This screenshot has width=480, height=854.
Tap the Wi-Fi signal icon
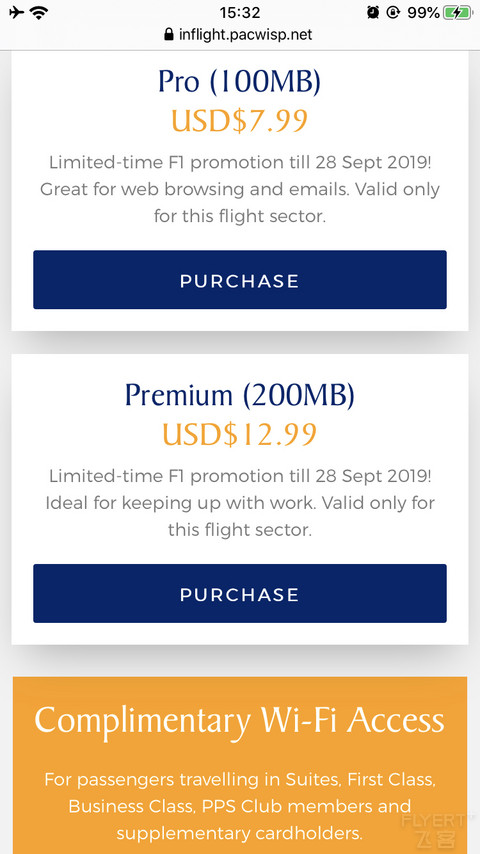[39, 12]
